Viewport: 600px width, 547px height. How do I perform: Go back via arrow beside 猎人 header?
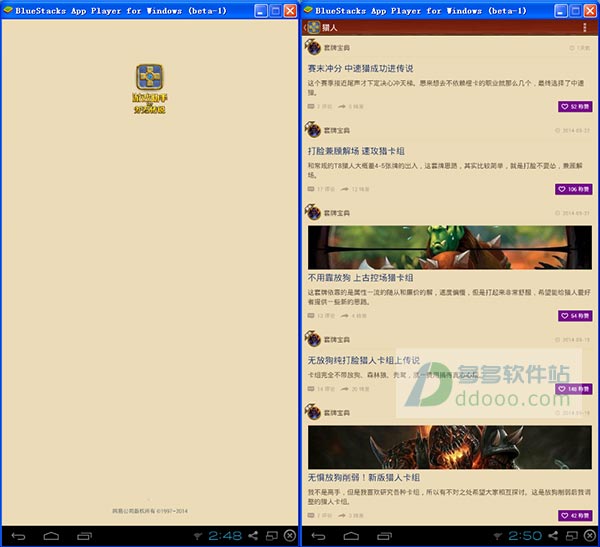click(305, 27)
